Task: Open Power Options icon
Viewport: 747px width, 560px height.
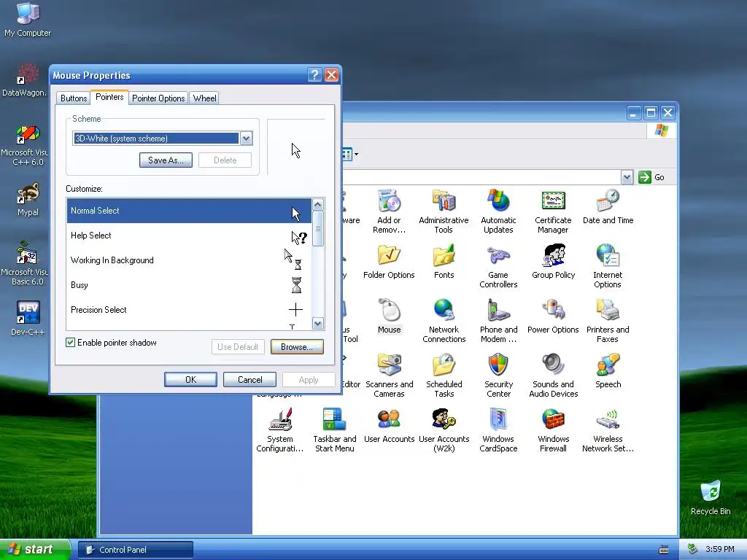Action: (553, 316)
